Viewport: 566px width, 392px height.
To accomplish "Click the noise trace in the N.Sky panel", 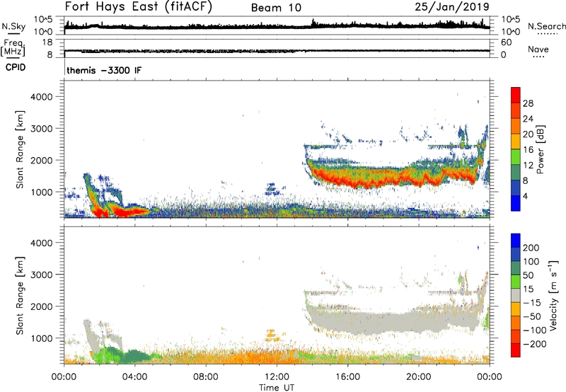I will [277, 27].
